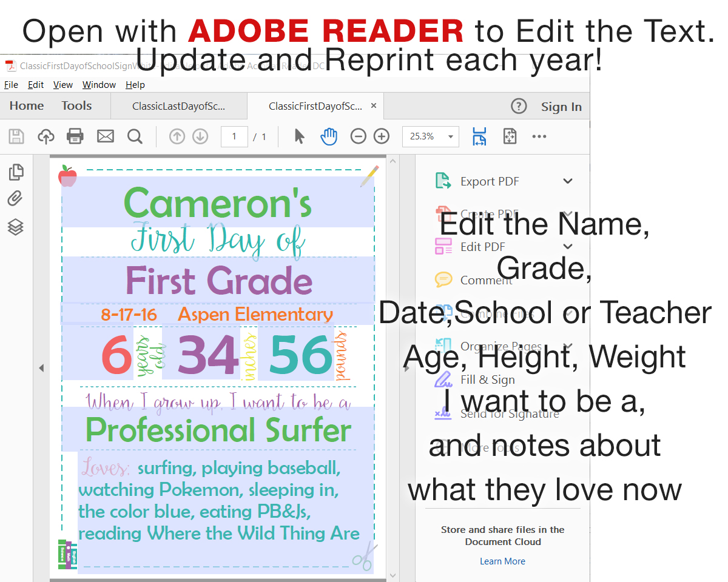Choose the Selection arrow tool

click(x=299, y=136)
